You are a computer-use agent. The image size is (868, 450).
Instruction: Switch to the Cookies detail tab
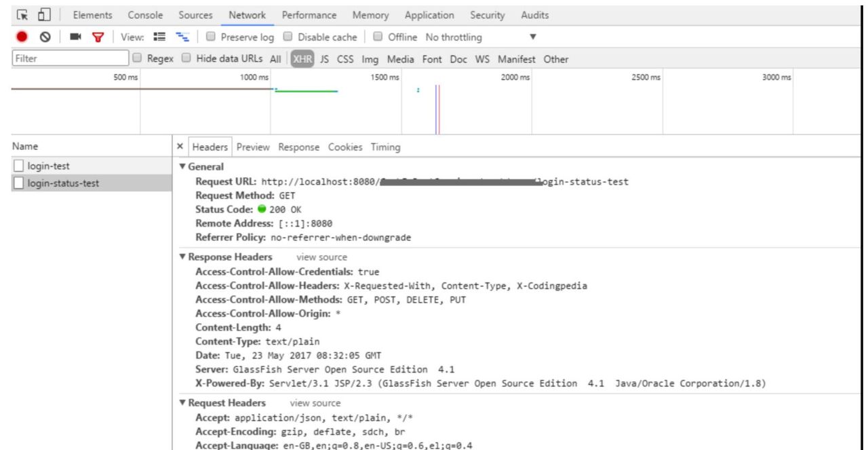(x=345, y=147)
